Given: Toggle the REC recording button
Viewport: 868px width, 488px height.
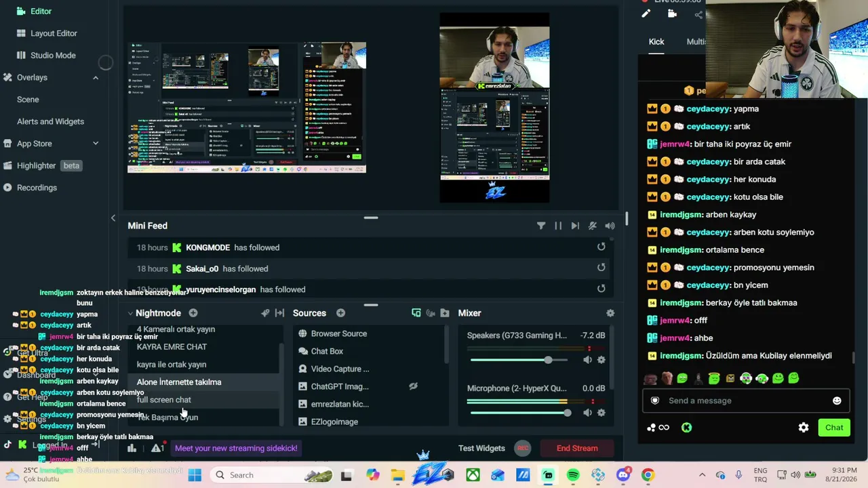Looking at the screenshot, I should [522, 448].
